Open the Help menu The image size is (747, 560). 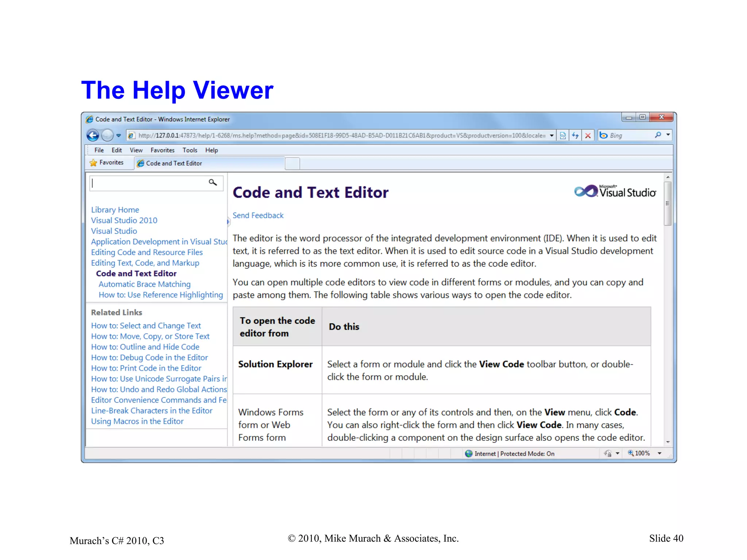coord(212,150)
